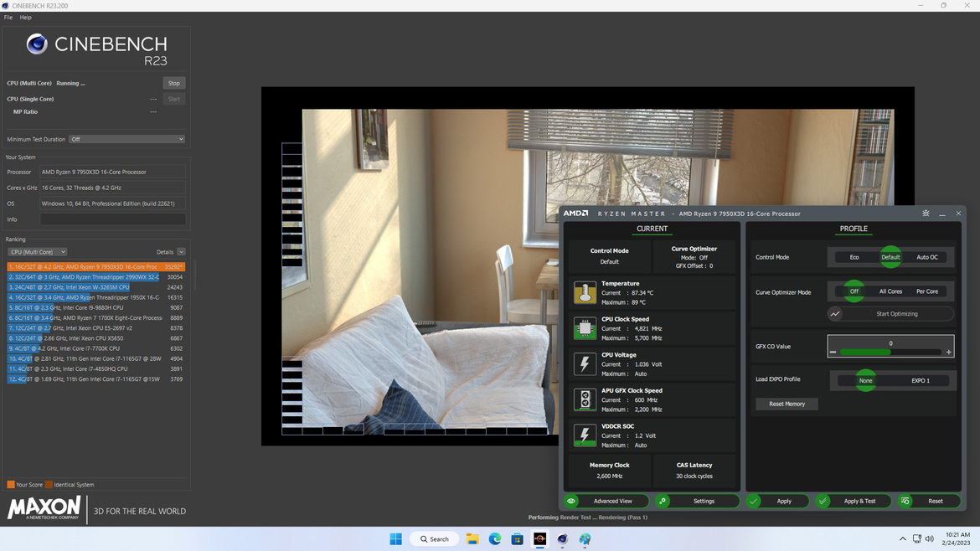Viewport: 980px width, 551px height.
Task: Switch to Ryzen Master via its taskbar icon
Action: [540, 539]
